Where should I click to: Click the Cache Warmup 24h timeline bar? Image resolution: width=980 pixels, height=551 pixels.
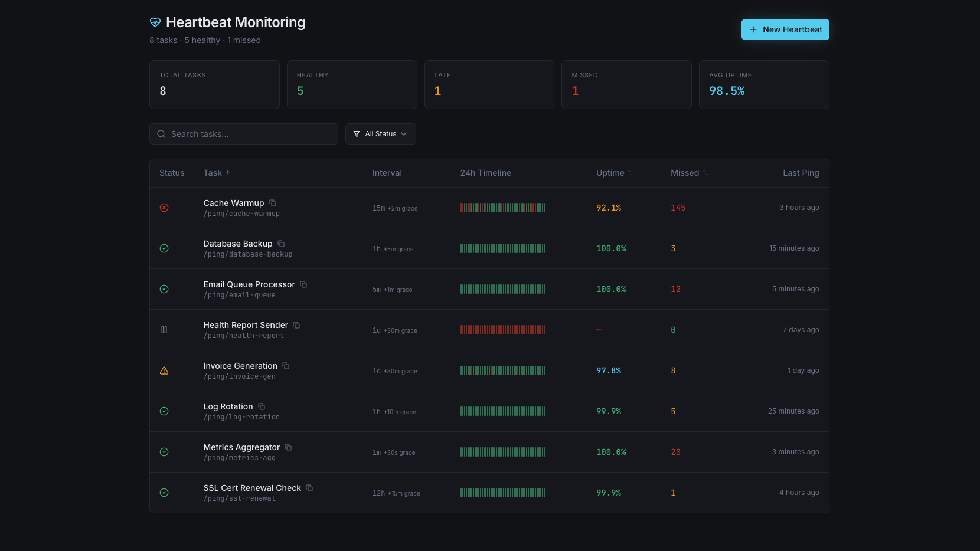[x=502, y=208]
